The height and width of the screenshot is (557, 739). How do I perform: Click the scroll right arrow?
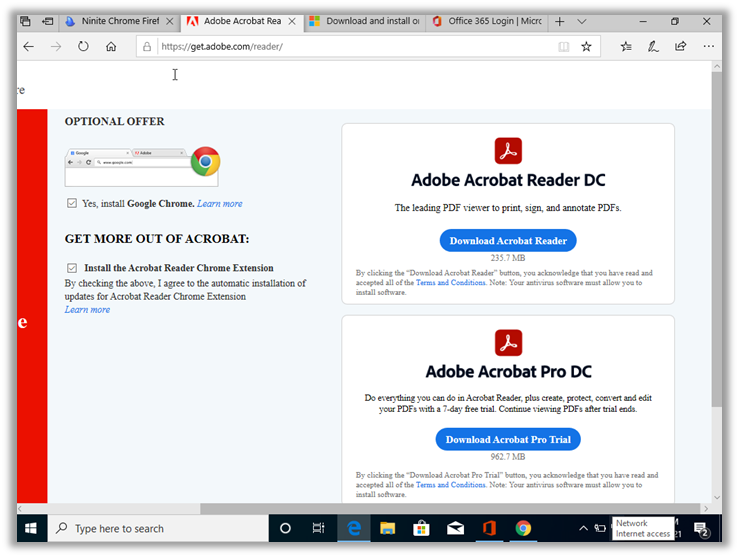706,508
